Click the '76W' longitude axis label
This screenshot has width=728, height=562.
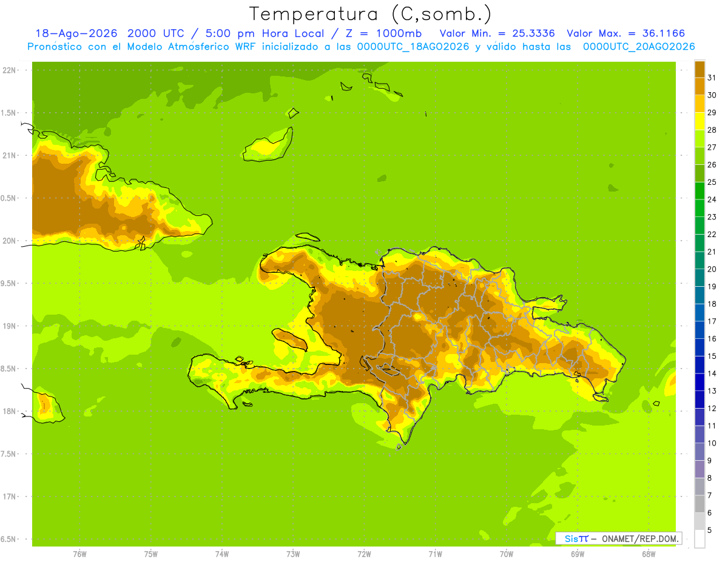coord(79,554)
